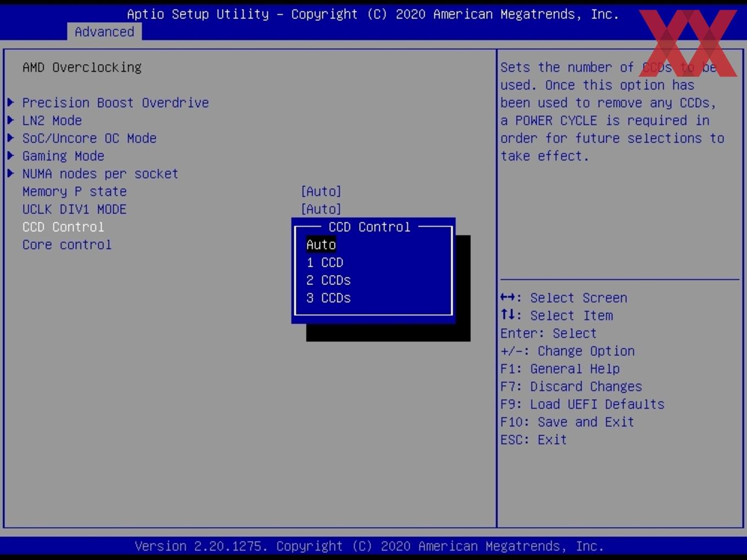This screenshot has height=560, width=747.
Task: Select the Memory P state setting
Action: 75,191
